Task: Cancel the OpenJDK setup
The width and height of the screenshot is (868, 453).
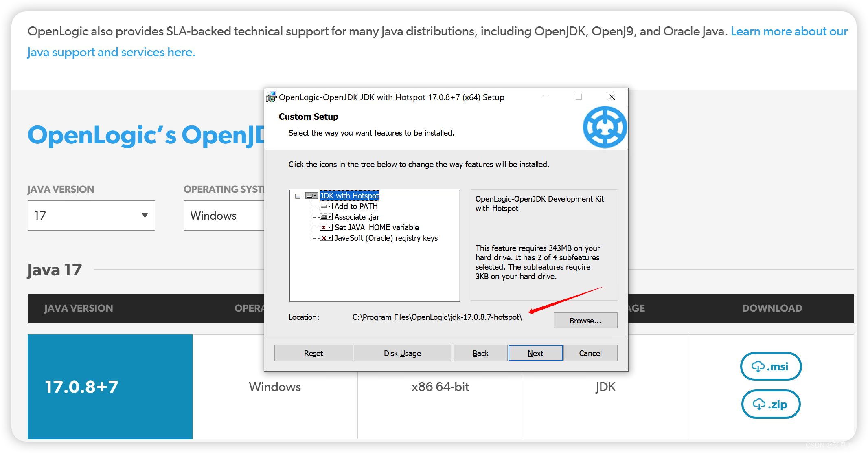Action: [x=590, y=353]
